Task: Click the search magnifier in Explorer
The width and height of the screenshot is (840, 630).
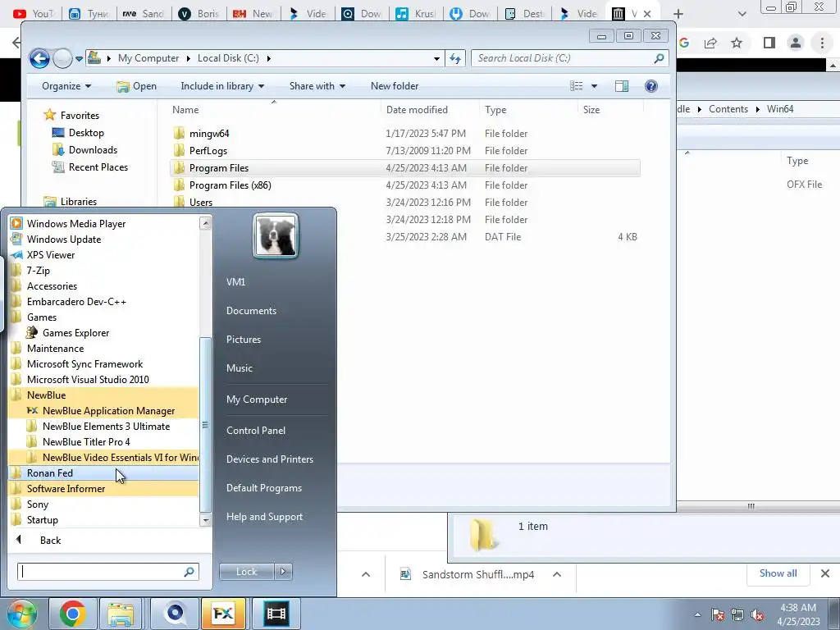Action: [659, 58]
